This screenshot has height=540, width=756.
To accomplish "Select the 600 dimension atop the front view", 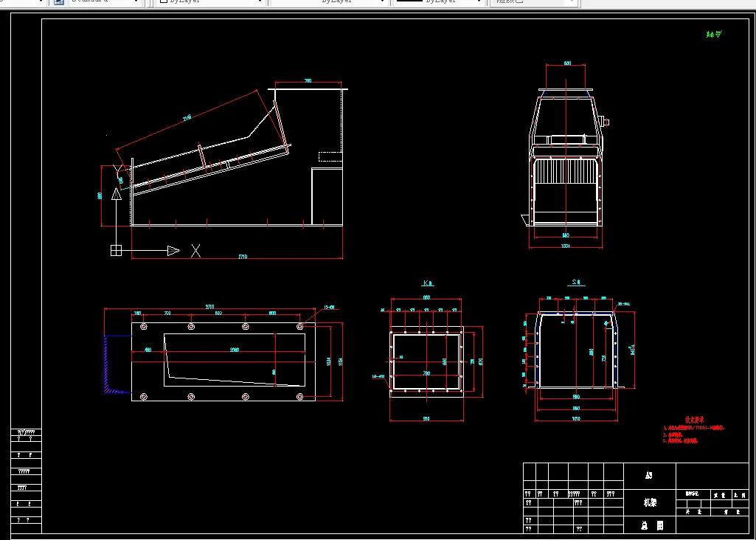I will point(567,63).
